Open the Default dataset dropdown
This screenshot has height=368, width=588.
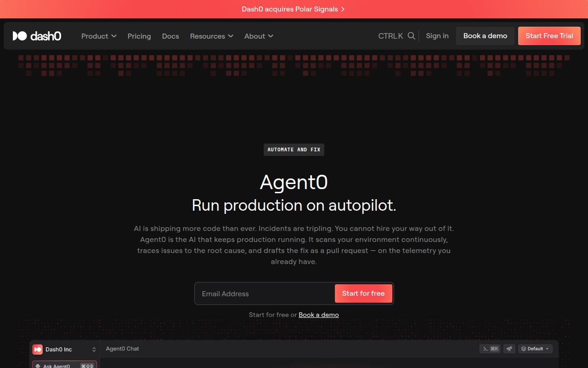point(535,349)
